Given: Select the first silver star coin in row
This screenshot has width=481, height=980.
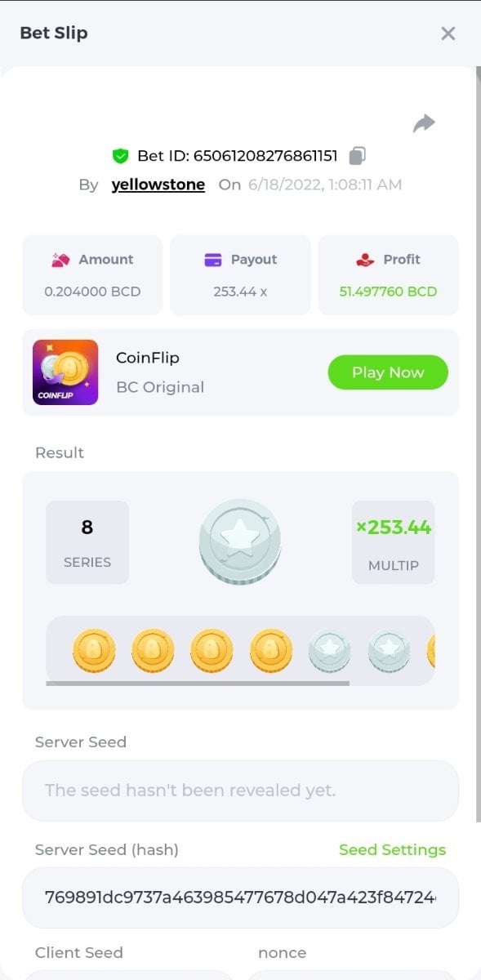Looking at the screenshot, I should point(330,651).
